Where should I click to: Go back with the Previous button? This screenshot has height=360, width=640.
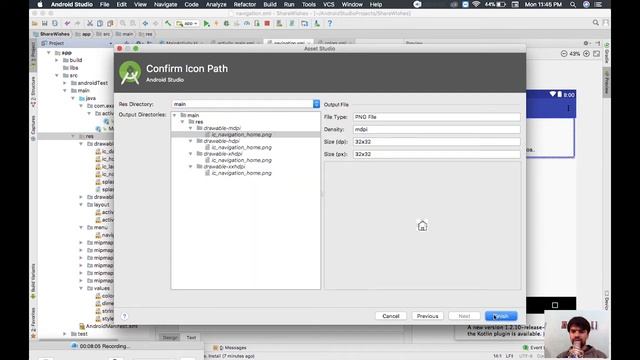coord(427,316)
